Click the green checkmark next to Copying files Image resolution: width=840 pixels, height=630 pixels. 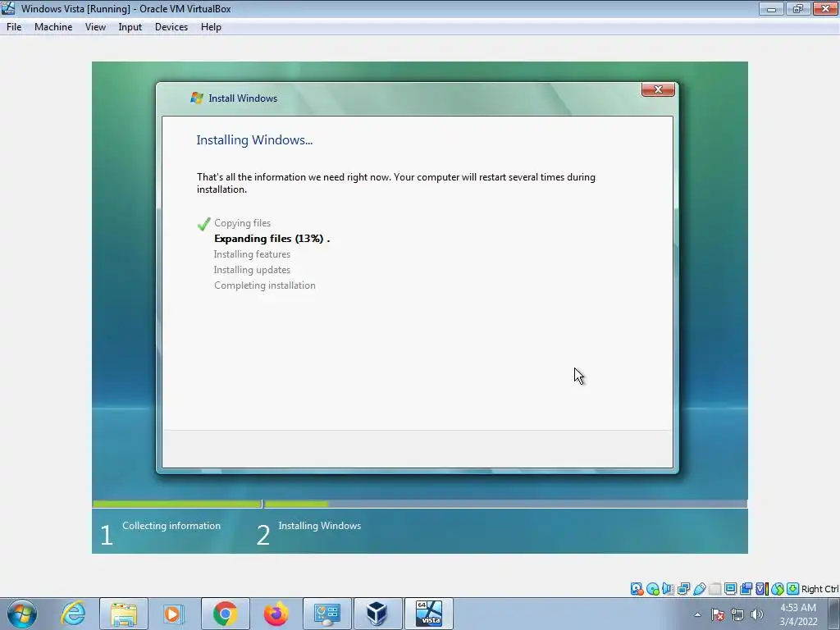pyautogui.click(x=203, y=223)
